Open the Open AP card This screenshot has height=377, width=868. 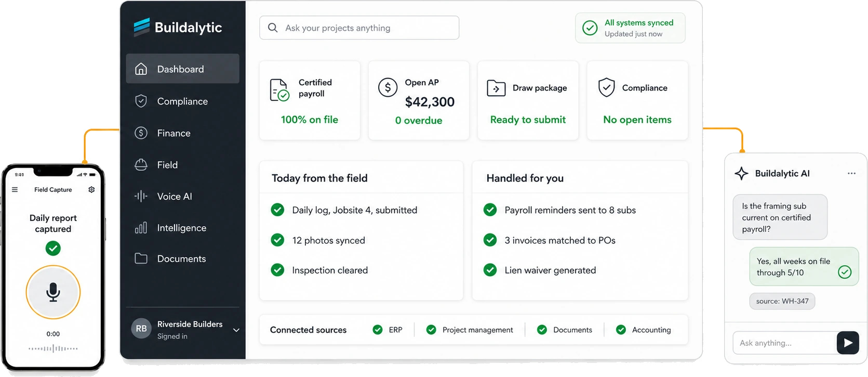pyautogui.click(x=419, y=100)
